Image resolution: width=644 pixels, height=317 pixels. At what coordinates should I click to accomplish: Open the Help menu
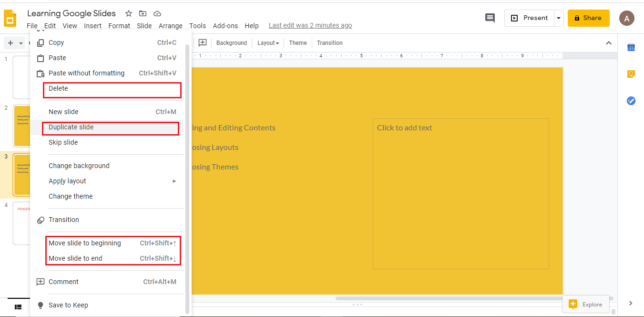coord(252,26)
